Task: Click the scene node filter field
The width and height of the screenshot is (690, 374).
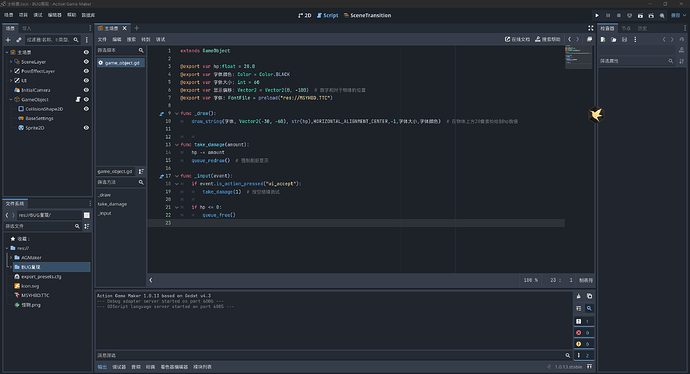Action: pyautogui.click(x=52, y=40)
